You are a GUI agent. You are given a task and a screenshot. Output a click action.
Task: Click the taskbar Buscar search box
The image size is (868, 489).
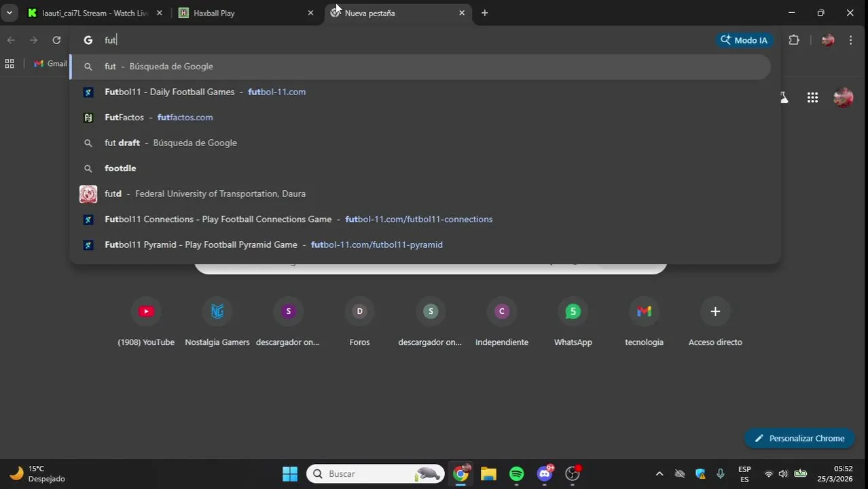[x=376, y=473]
